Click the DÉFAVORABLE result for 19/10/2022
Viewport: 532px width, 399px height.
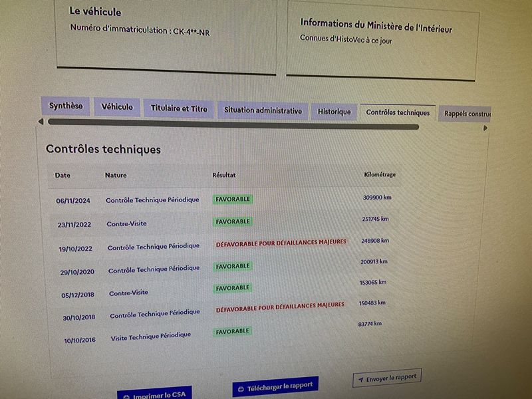[281, 243]
